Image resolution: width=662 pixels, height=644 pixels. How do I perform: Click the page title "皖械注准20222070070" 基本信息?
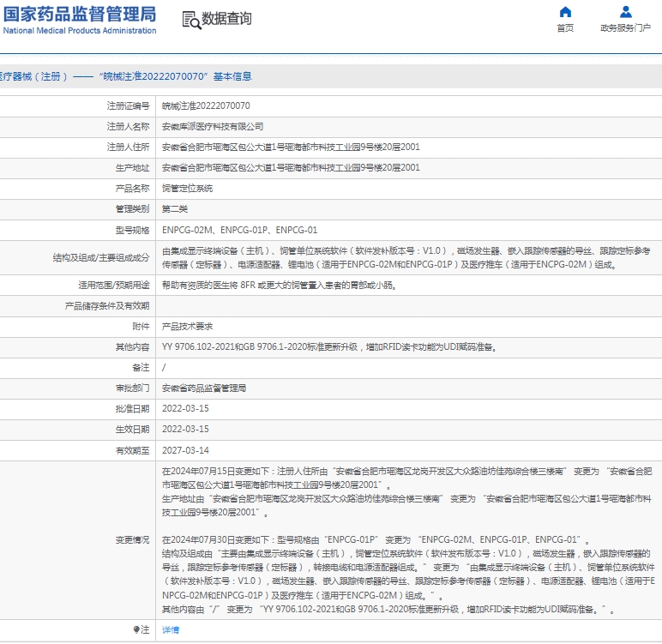176,76
